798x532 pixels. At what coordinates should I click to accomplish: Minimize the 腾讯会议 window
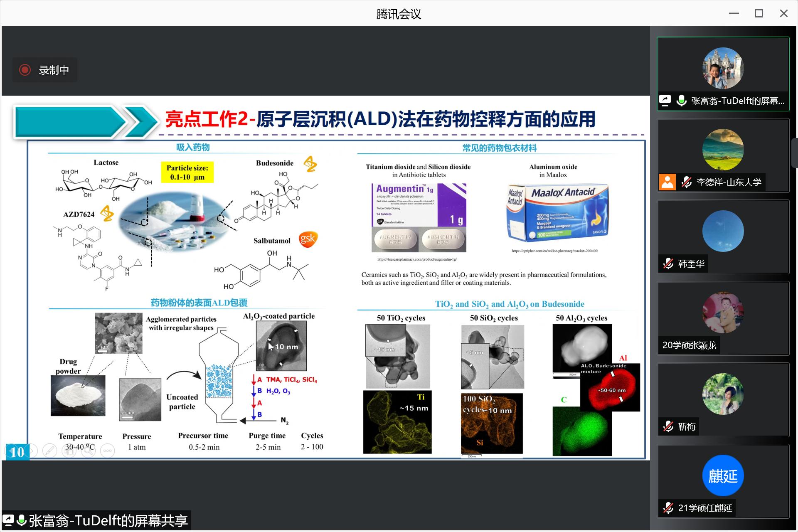(734, 13)
